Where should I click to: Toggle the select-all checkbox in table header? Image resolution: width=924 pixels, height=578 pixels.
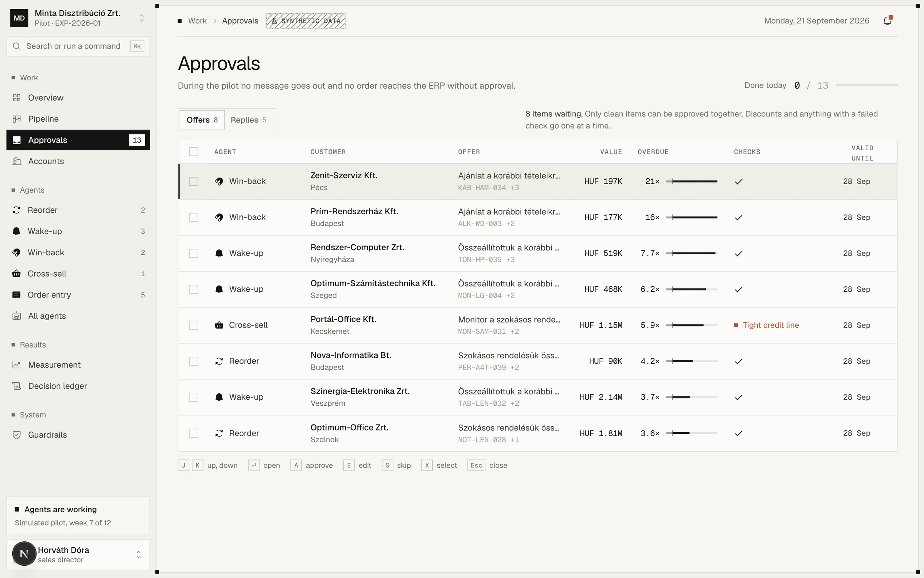tap(194, 152)
